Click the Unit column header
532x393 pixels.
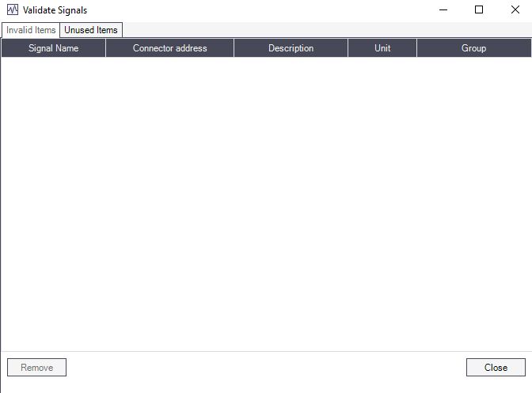coord(382,48)
